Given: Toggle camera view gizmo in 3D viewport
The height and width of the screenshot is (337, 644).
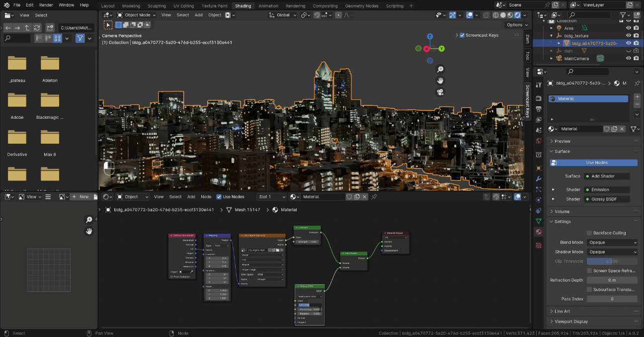Looking at the screenshot, I should click(440, 92).
